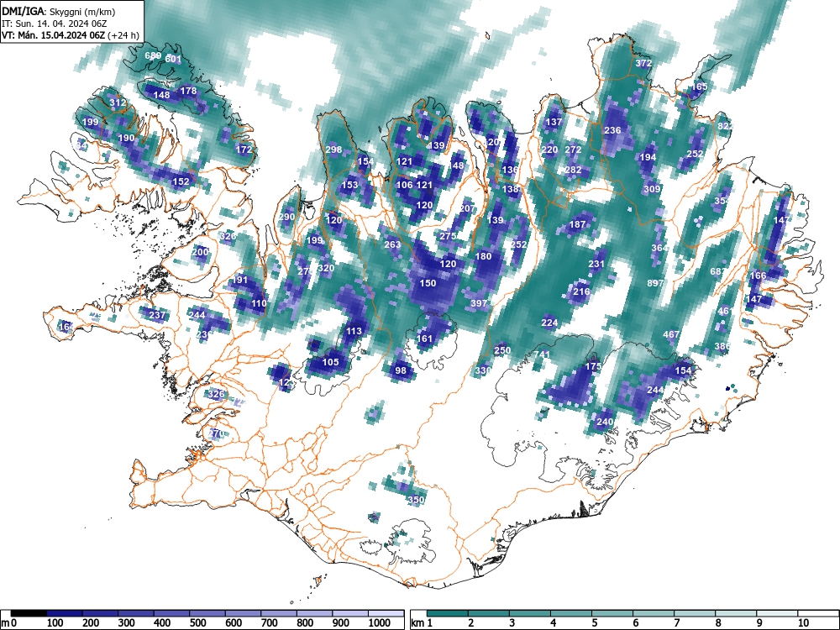Screen dimensions: 840x630
Task: Click the map value 191
Action: pyautogui.click(x=239, y=280)
